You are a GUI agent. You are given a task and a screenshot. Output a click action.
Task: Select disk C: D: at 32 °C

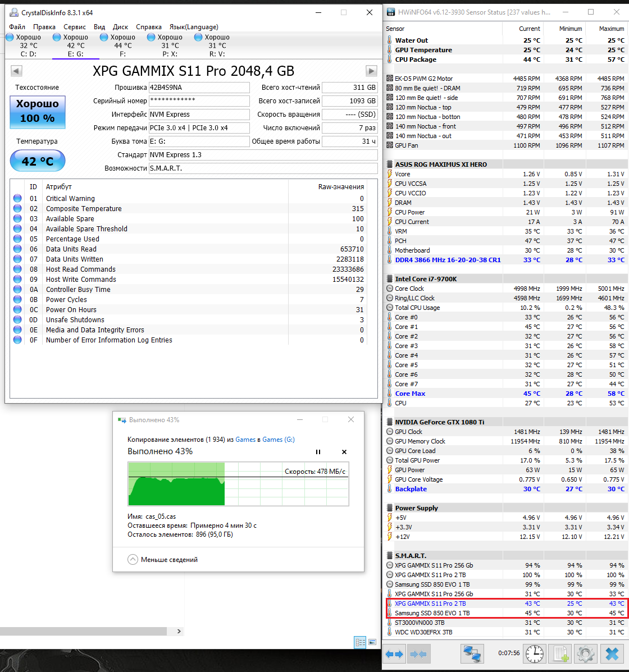pyautogui.click(x=28, y=45)
